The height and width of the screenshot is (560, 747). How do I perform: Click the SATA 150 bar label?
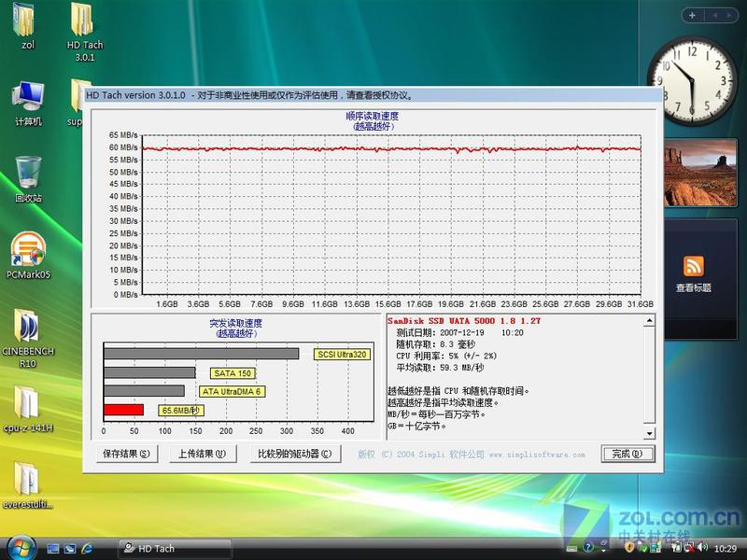(233, 373)
